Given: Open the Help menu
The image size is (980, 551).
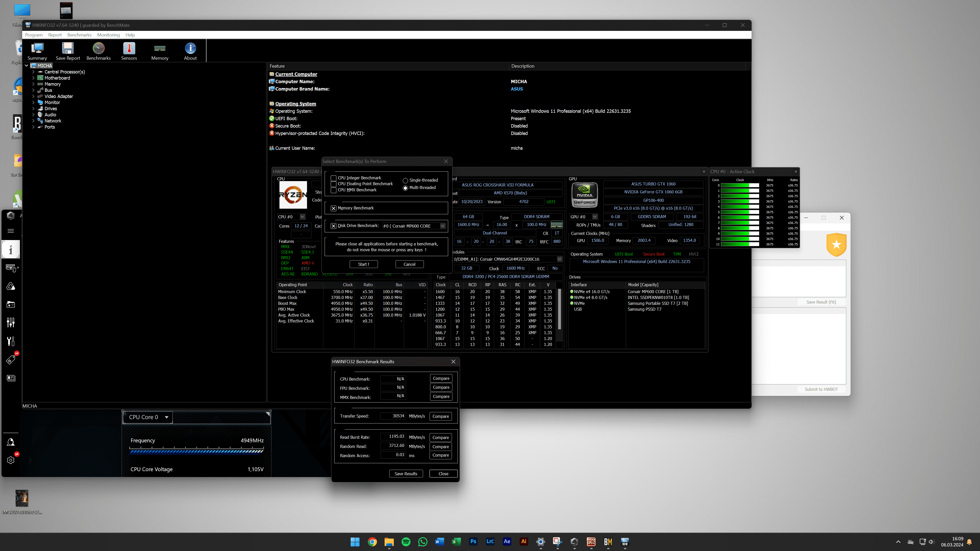Looking at the screenshot, I should (x=130, y=35).
